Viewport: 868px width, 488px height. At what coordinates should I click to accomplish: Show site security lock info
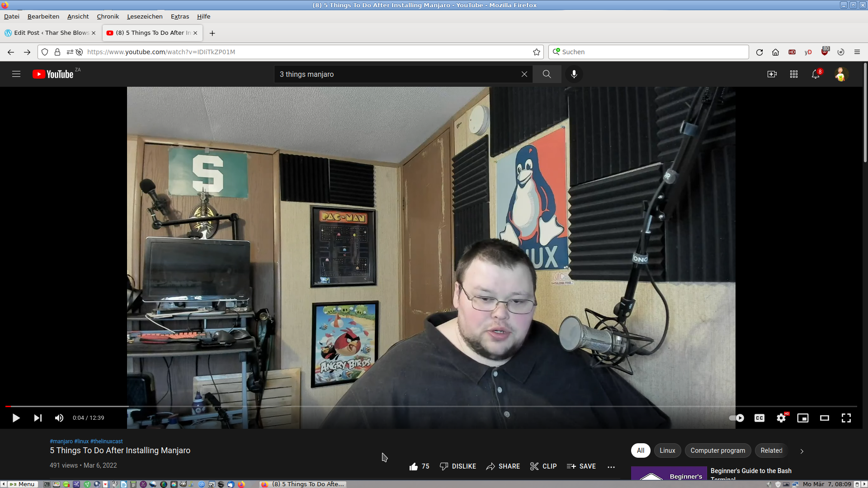57,52
